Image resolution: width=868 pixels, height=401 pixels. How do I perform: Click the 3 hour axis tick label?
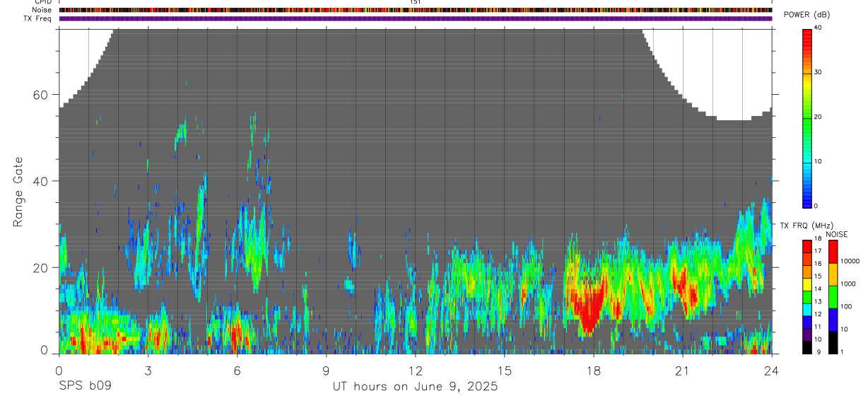click(x=148, y=371)
